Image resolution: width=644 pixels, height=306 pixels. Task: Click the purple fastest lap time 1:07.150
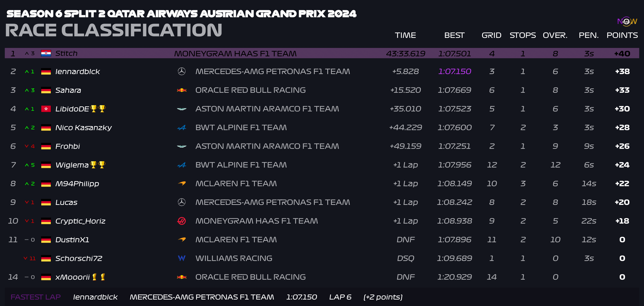click(x=455, y=71)
